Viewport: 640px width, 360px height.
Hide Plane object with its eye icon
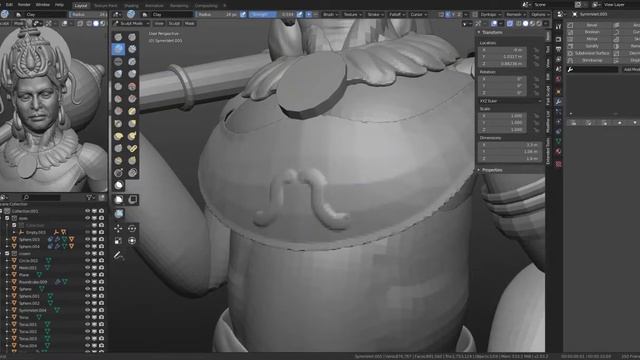click(x=87, y=275)
